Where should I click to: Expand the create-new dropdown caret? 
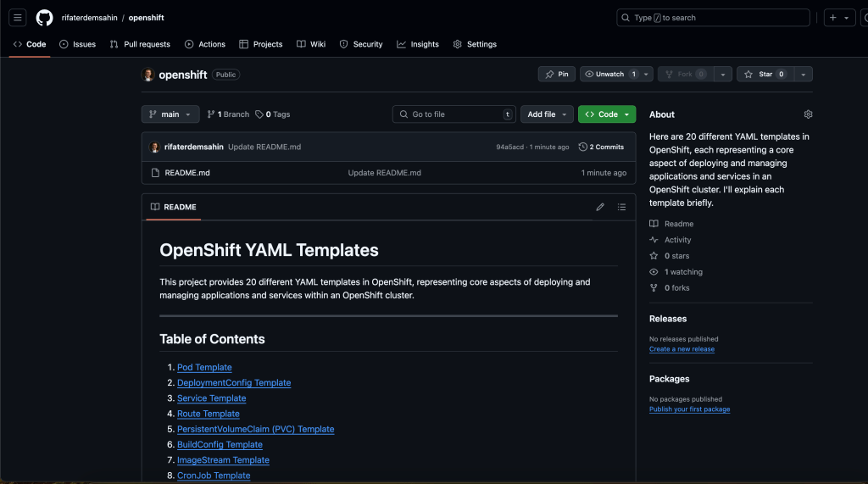[x=847, y=18]
